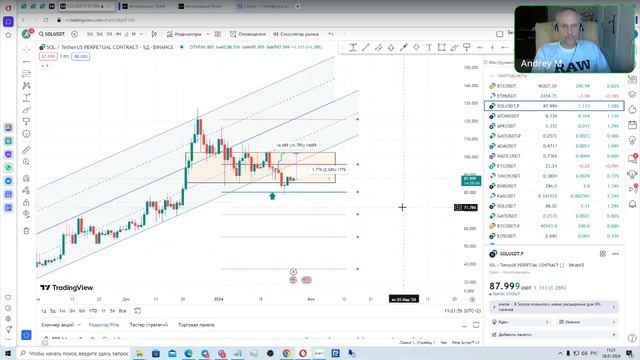Screen dimensions: 640x360
Task: Set the chart range to 1y
Action: pyautogui.click(x=103, y=311)
